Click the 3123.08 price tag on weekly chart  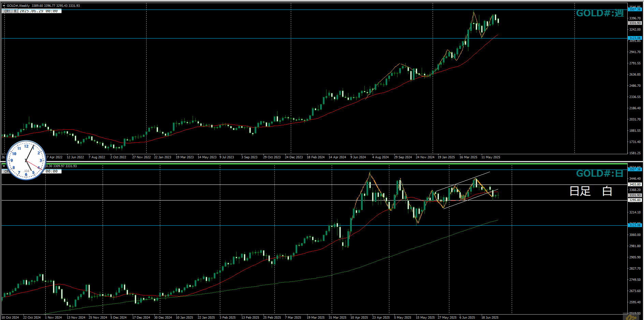(x=635, y=38)
